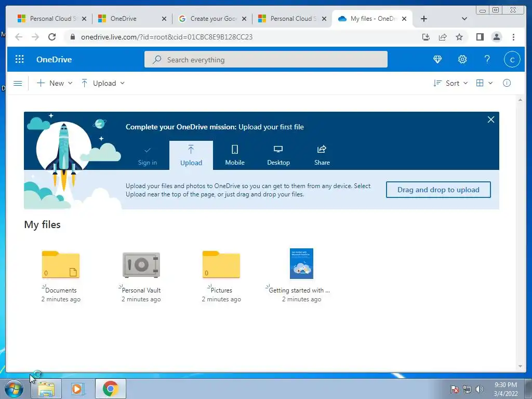Open the Chrome profile icon

[496, 37]
